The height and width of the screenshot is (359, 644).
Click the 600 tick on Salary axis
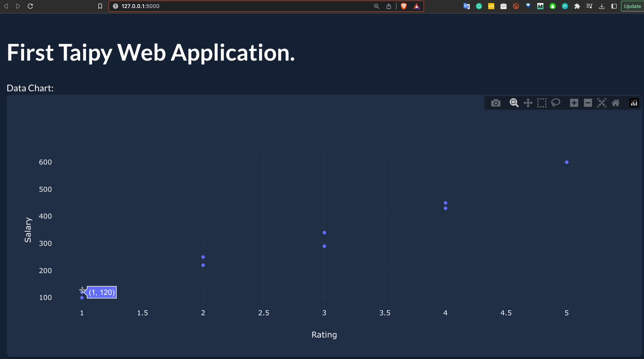(x=45, y=162)
